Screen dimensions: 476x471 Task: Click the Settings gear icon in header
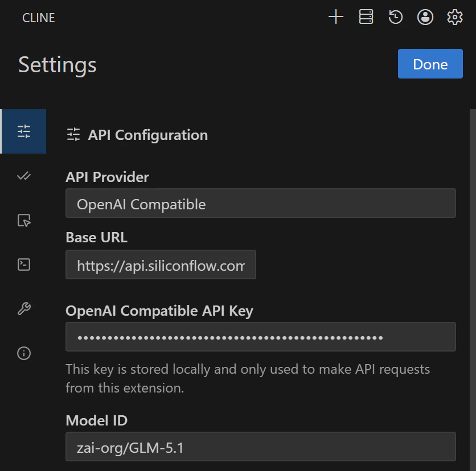pos(454,17)
